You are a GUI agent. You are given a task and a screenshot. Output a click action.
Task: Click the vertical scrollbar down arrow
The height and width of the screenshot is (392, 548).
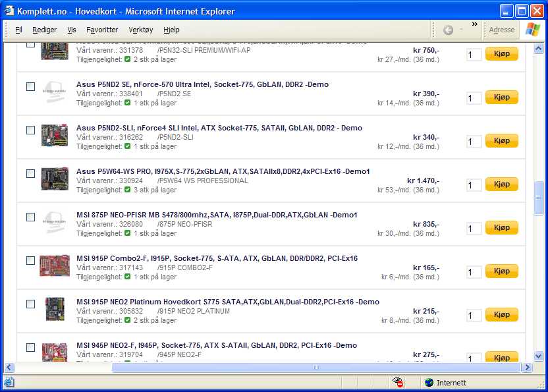coord(539,356)
